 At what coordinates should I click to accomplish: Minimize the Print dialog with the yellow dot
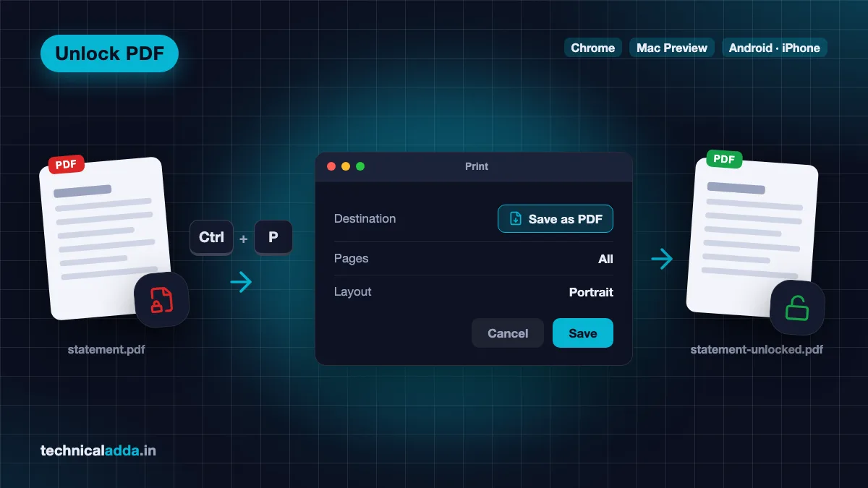(x=346, y=166)
